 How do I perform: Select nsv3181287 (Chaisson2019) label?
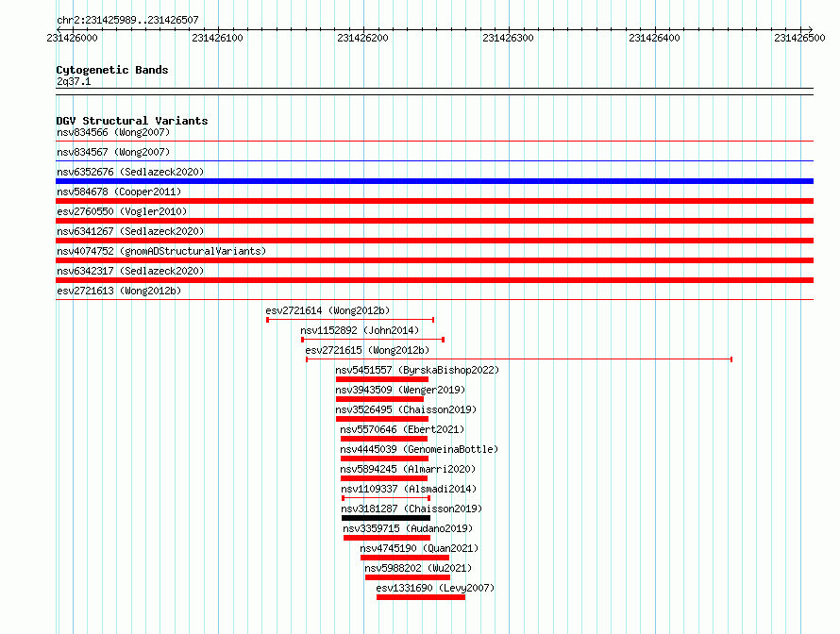click(412, 509)
